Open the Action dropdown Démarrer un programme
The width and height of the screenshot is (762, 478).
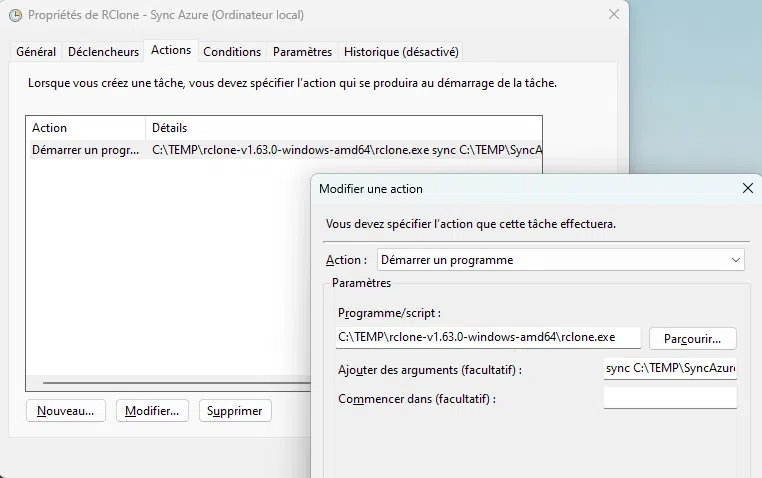pyautogui.click(x=561, y=260)
